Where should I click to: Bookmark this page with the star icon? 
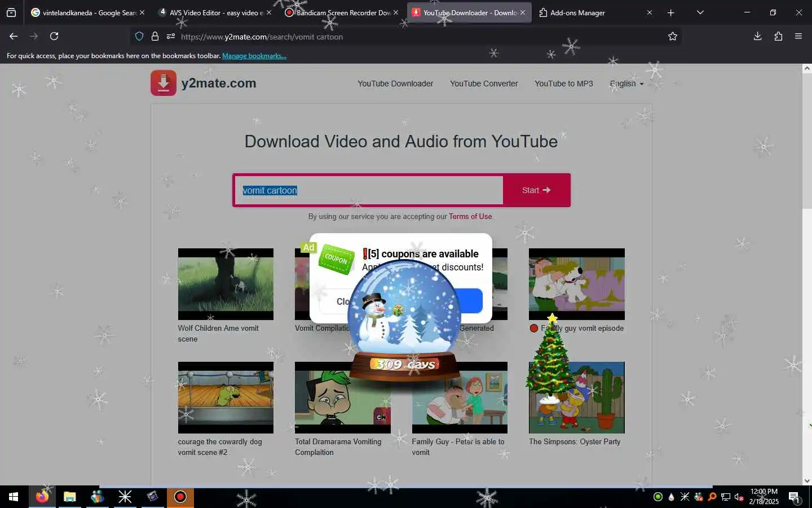coord(673,37)
